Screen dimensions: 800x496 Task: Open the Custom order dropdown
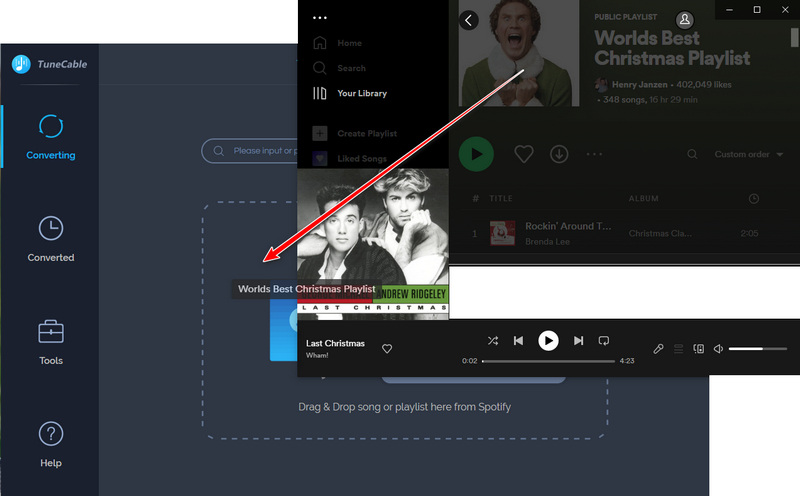pyautogui.click(x=748, y=154)
